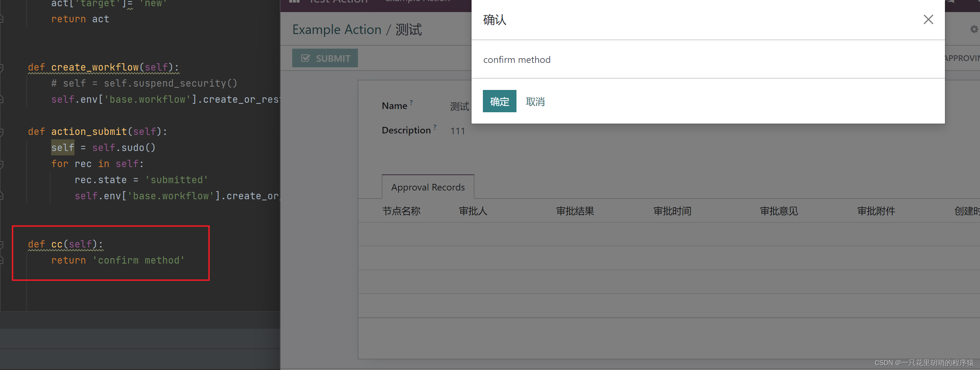Viewport: 980px width, 370px height.
Task: Click the 确认 dialog title
Action: (x=495, y=20)
